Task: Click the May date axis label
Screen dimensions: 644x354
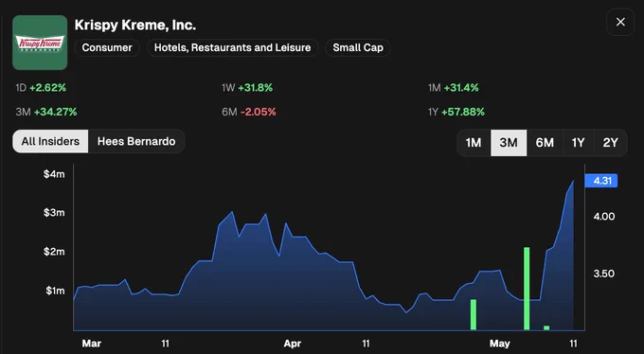Action: coord(499,344)
